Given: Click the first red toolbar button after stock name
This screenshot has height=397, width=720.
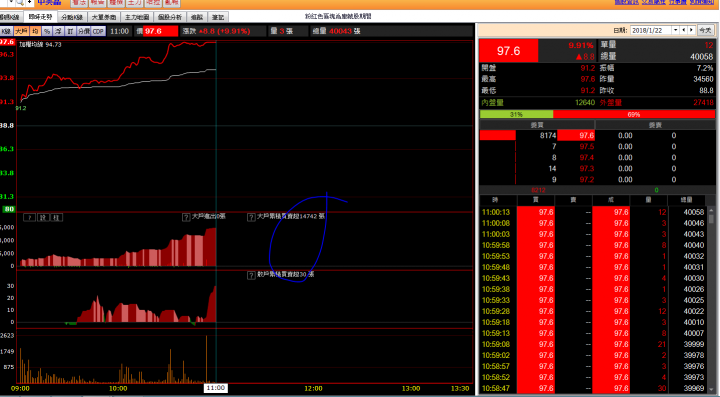Looking at the screenshot, I should pyautogui.click(x=79, y=3).
